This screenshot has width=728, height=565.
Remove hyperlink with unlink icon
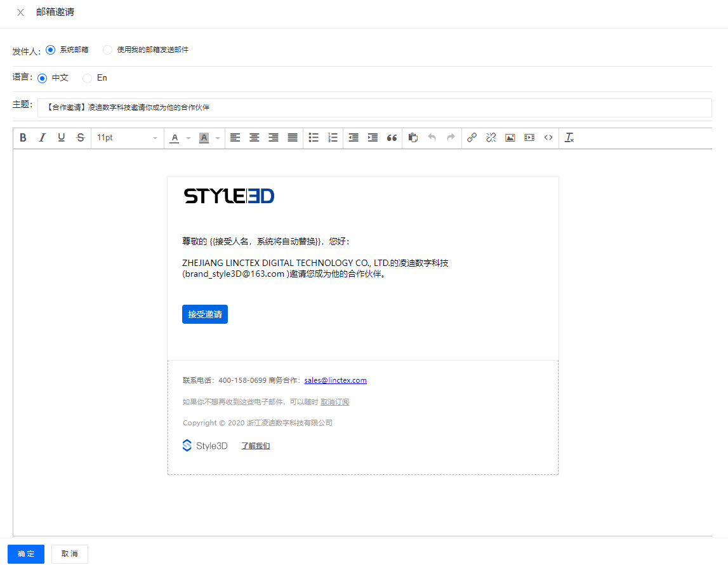coord(491,137)
